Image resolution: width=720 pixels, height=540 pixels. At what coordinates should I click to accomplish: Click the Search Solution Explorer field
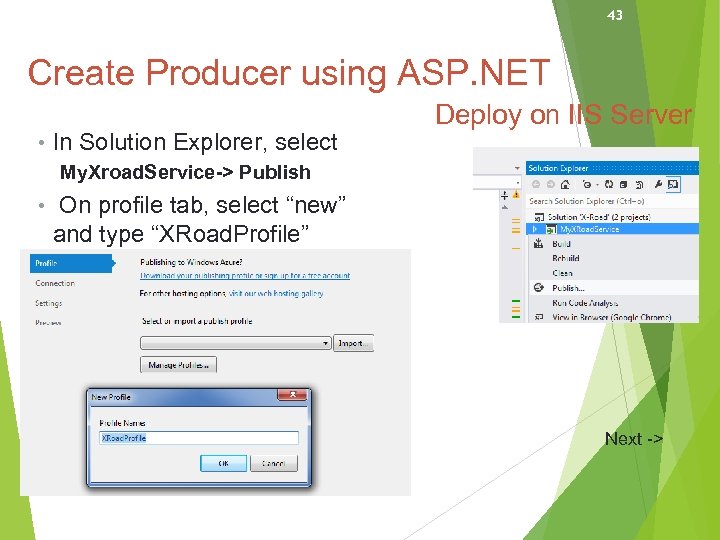pos(612,201)
